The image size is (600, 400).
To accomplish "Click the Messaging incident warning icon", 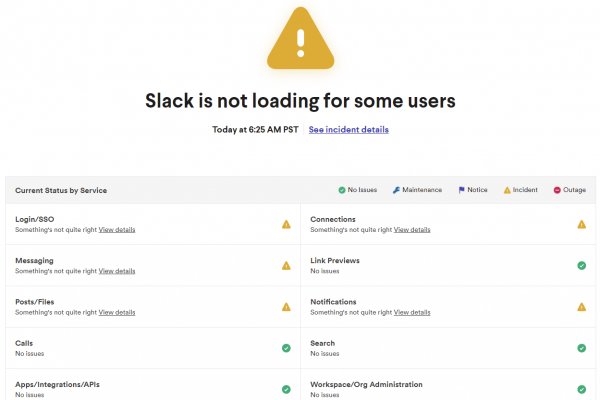I will (286, 266).
